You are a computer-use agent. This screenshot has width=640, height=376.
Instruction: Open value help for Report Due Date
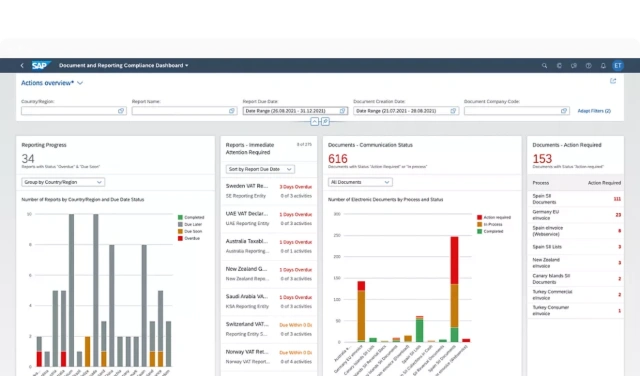click(342, 111)
